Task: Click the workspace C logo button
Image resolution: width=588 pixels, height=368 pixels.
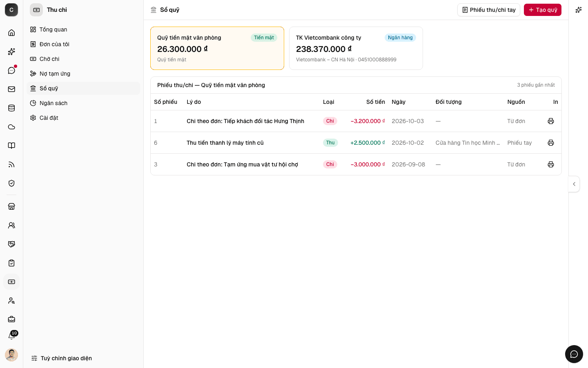Action: coord(11,10)
